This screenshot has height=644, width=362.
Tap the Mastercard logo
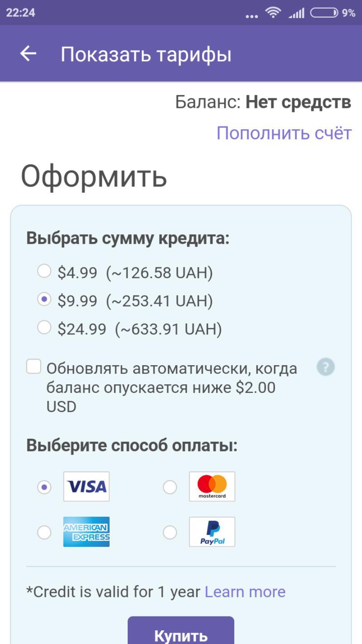point(212,487)
